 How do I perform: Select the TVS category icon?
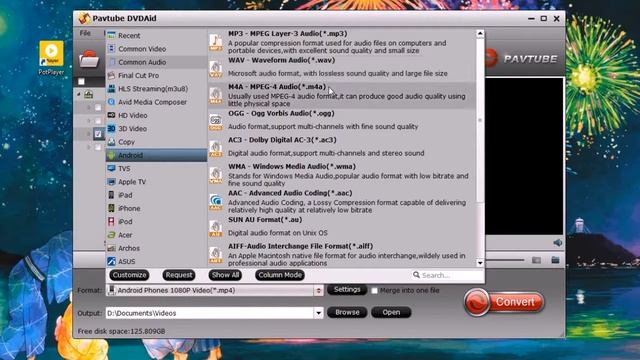pos(111,168)
